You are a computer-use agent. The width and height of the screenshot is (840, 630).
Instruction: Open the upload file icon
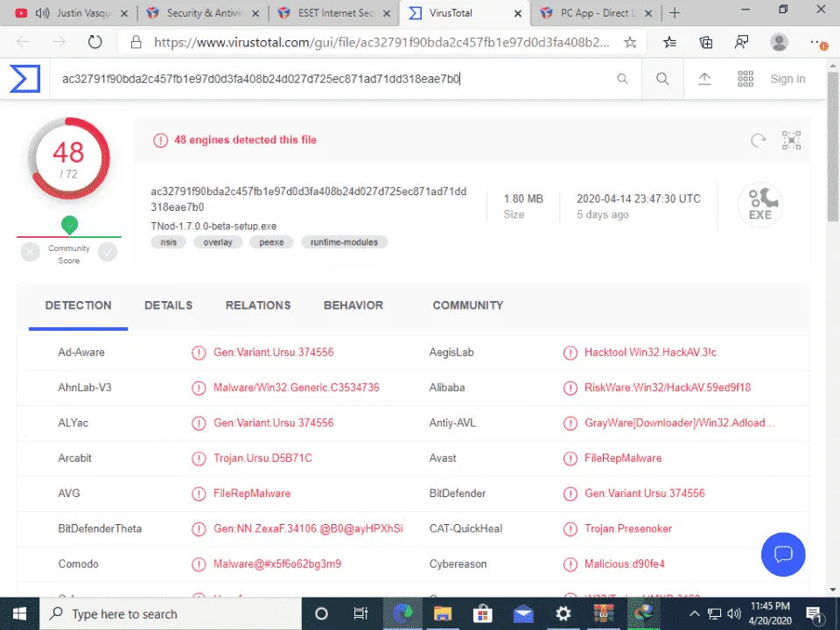[x=704, y=79]
